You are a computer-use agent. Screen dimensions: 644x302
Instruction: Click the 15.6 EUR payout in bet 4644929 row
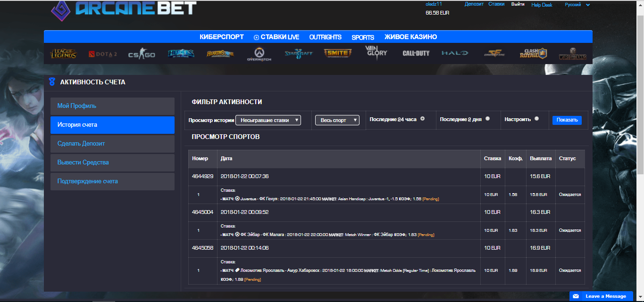pyautogui.click(x=540, y=176)
